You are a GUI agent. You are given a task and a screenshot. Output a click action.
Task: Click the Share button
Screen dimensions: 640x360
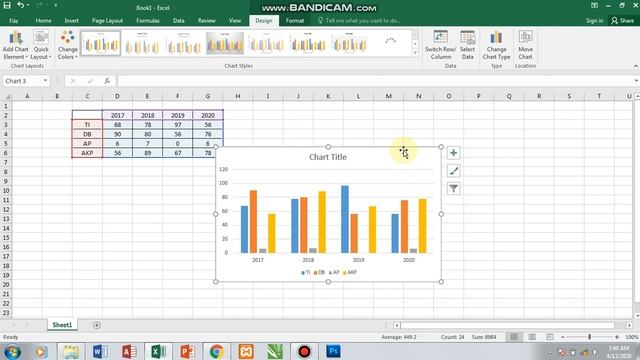[x=623, y=20]
